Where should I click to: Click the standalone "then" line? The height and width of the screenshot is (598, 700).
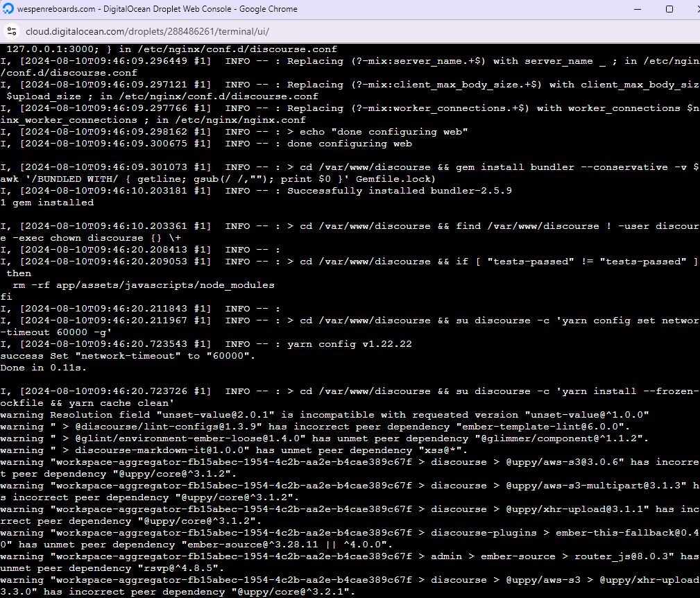click(x=19, y=273)
